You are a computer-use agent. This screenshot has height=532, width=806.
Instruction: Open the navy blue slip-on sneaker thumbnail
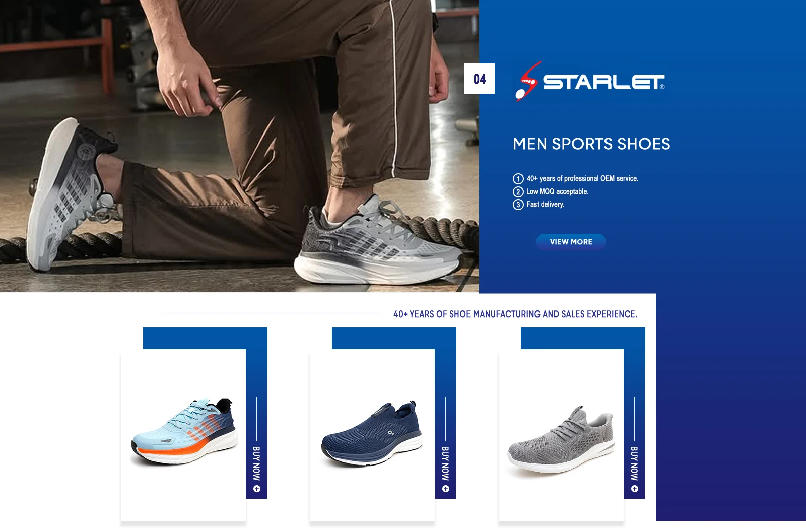pyautogui.click(x=372, y=433)
